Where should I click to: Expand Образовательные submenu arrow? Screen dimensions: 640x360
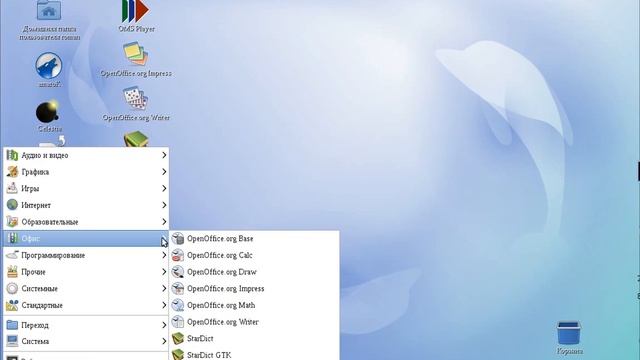point(164,222)
